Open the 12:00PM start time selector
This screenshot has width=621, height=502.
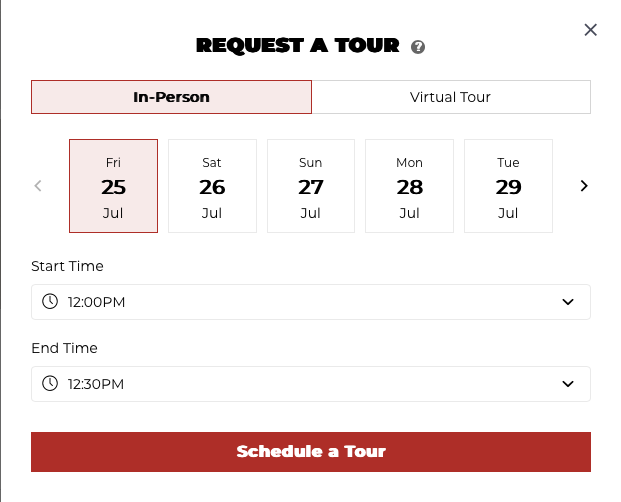pyautogui.click(x=311, y=302)
